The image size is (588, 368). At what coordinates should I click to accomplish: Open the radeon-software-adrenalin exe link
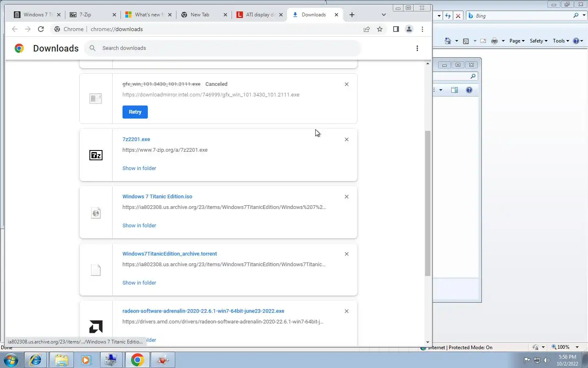point(203,311)
